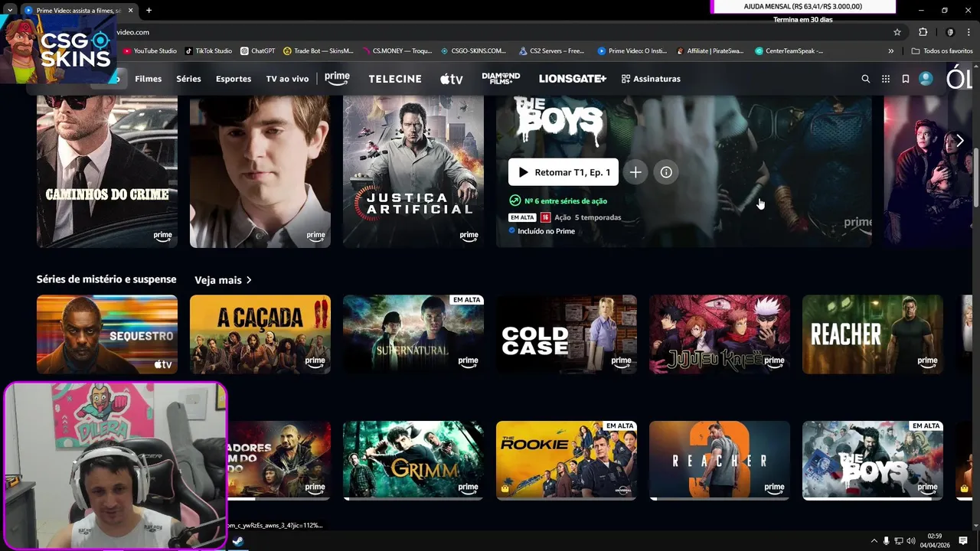This screenshot has width=980, height=551.
Task: Open the microphone tray icon
Action: pyautogui.click(x=887, y=541)
